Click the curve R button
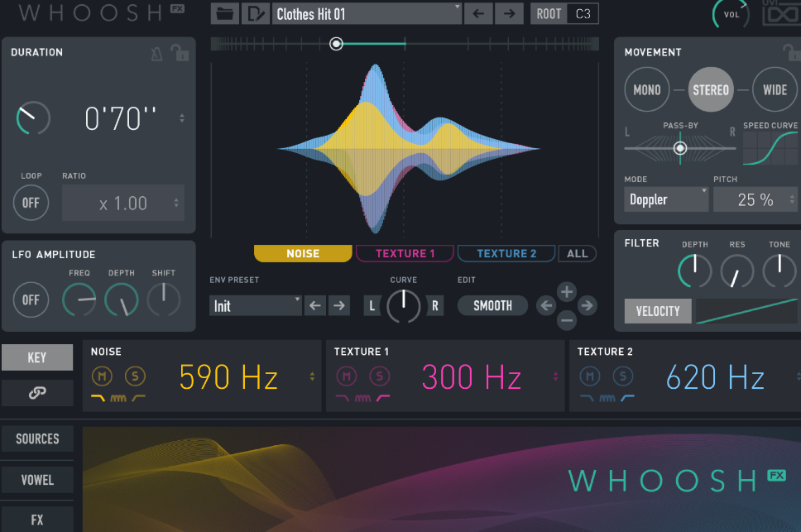Screen dimensions: 801x532 434,306
